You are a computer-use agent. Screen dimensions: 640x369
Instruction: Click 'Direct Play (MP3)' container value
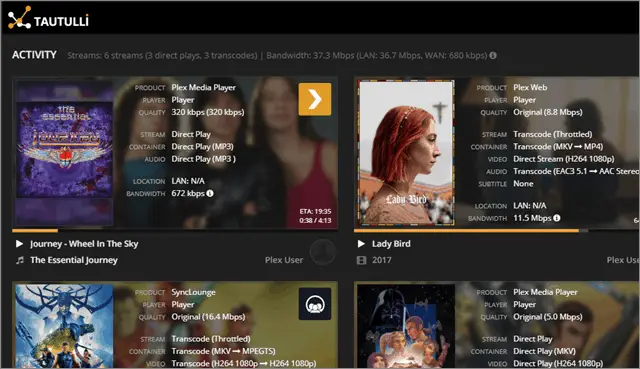click(202, 147)
